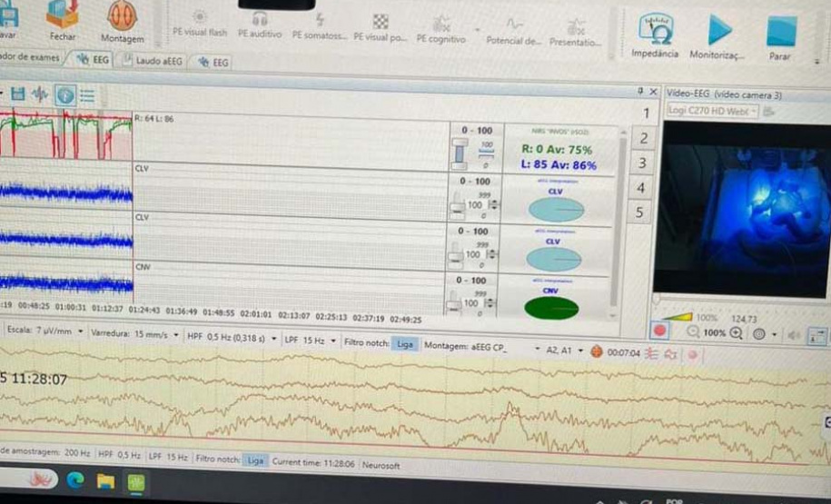Image resolution: width=831 pixels, height=504 pixels.
Task: Click the orange head icon beside A2, A1
Action: tap(596, 351)
